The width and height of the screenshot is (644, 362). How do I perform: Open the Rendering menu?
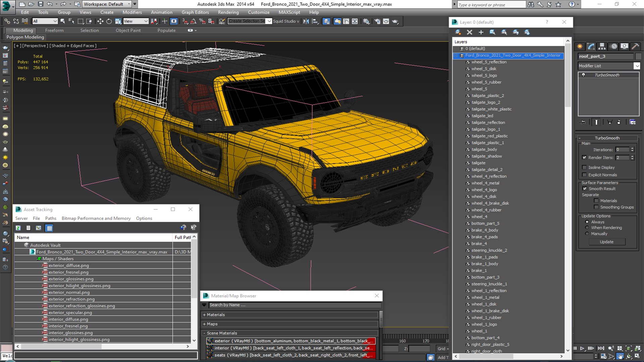pos(228,12)
